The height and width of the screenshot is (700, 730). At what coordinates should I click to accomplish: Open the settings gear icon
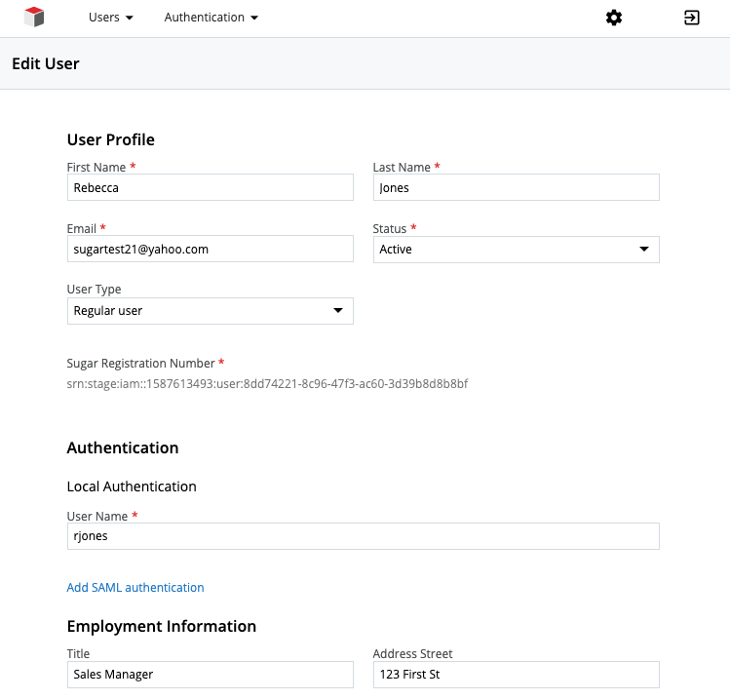click(x=614, y=18)
